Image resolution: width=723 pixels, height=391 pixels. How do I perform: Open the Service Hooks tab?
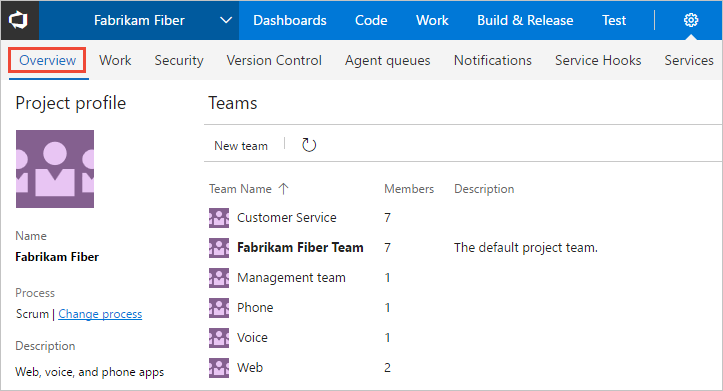pyautogui.click(x=598, y=60)
